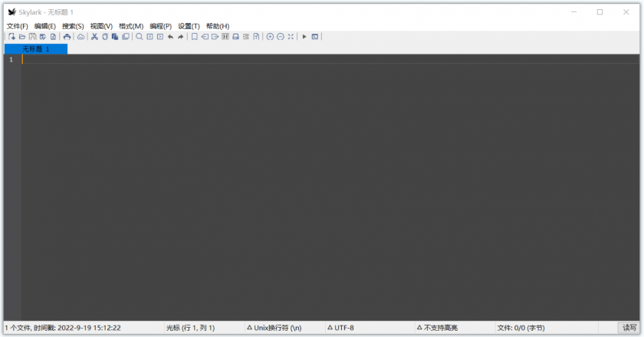Open the 编辑(E) menu
The width and height of the screenshot is (644, 337).
click(x=45, y=26)
